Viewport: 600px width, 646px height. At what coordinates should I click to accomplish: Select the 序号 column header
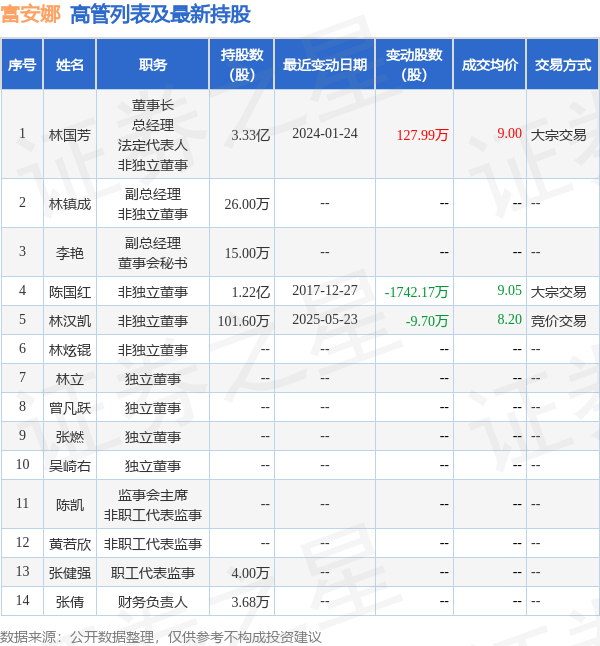click(x=22, y=65)
